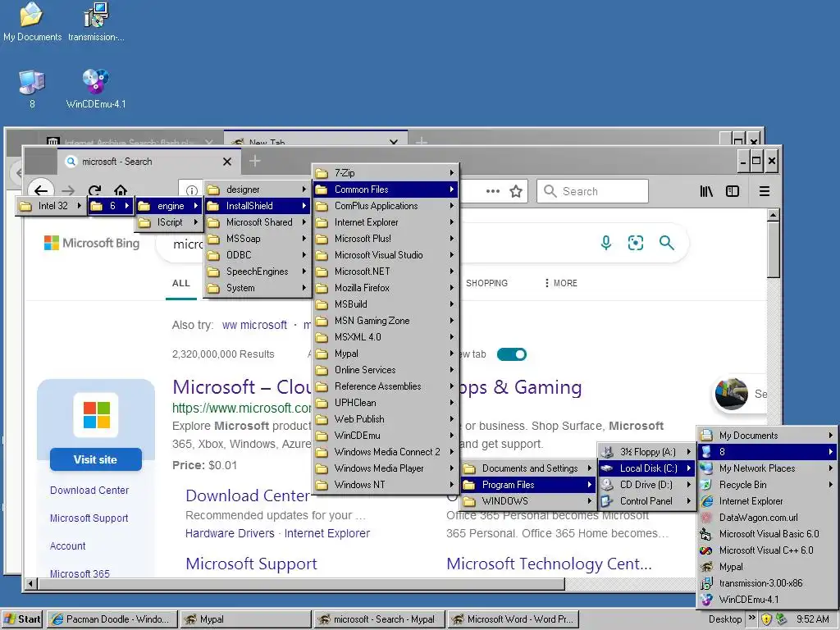Expand the Windows Media Player folder submenu
The height and width of the screenshot is (630, 840).
[386, 468]
